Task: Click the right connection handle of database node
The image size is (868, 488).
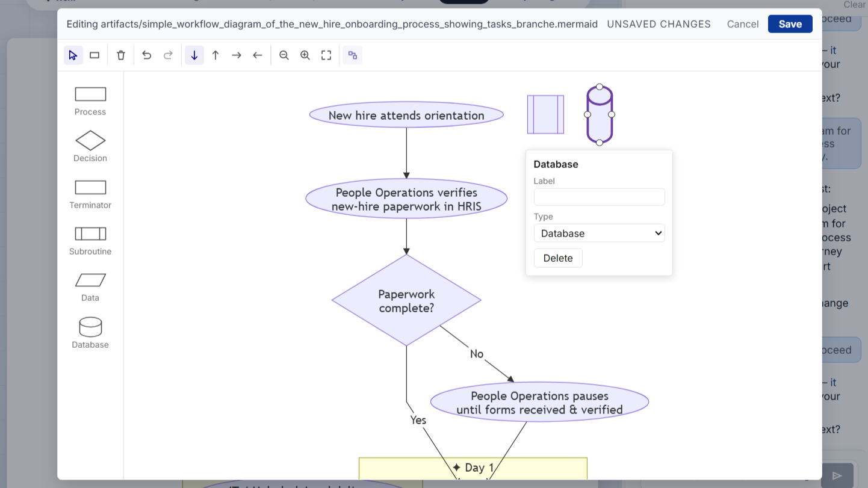Action: point(612,114)
